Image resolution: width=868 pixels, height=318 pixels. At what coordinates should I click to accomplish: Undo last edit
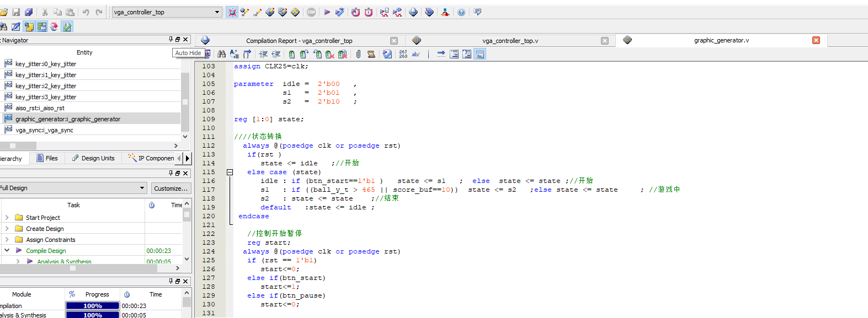pos(86,12)
